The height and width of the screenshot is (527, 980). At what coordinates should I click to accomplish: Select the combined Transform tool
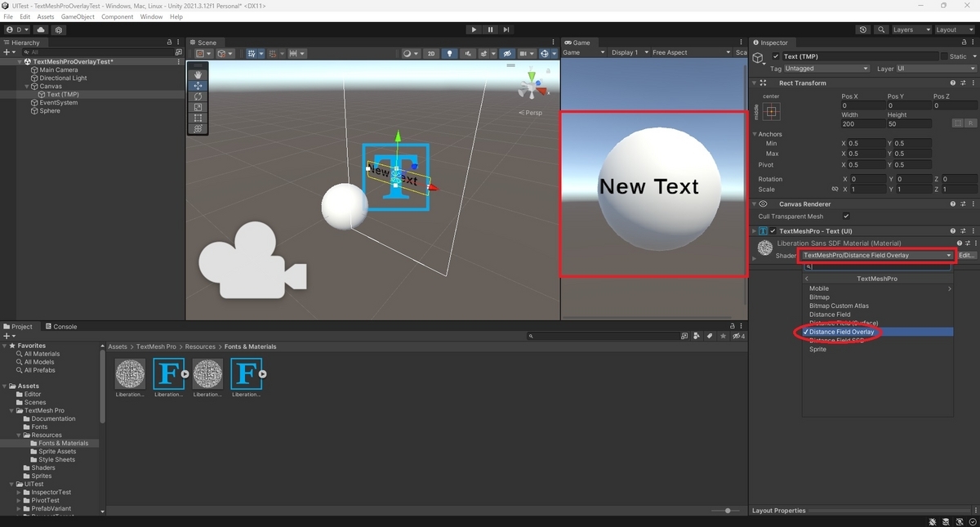coord(198,128)
